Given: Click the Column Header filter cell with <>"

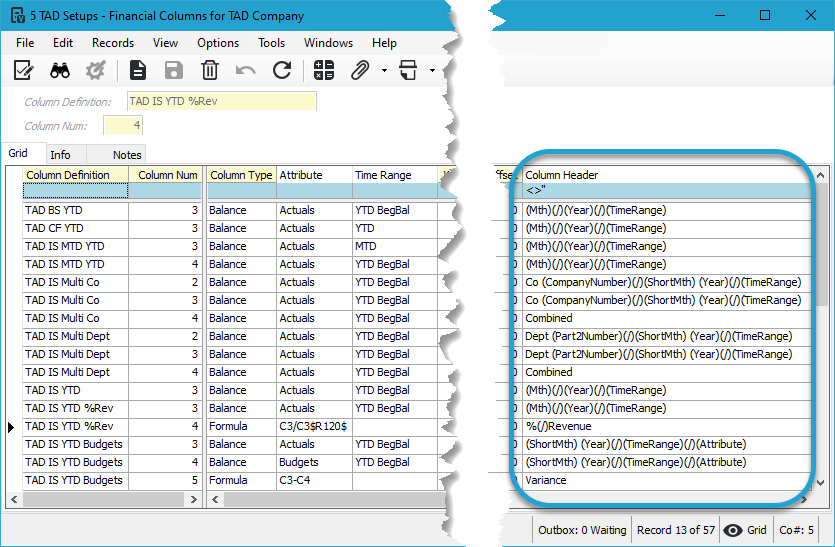Looking at the screenshot, I should pos(667,191).
